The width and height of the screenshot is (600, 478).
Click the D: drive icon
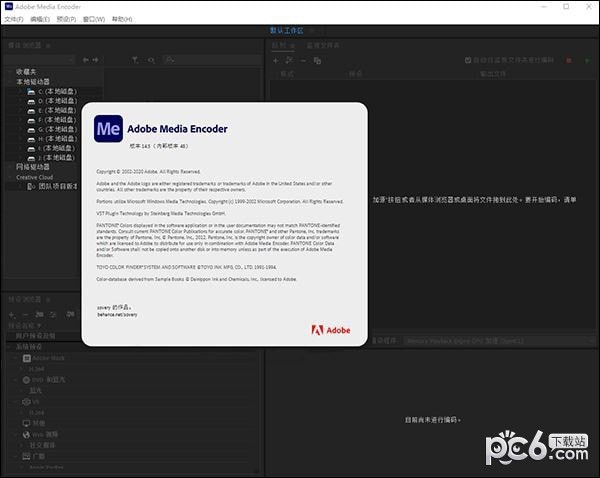[31, 101]
